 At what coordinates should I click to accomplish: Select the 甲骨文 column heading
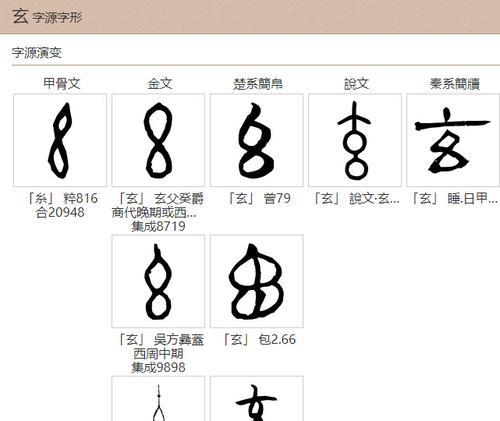tap(62, 84)
